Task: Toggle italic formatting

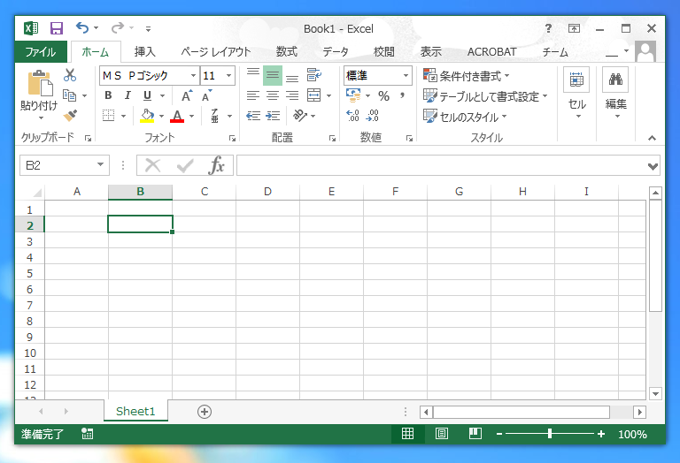Action: pos(128,95)
